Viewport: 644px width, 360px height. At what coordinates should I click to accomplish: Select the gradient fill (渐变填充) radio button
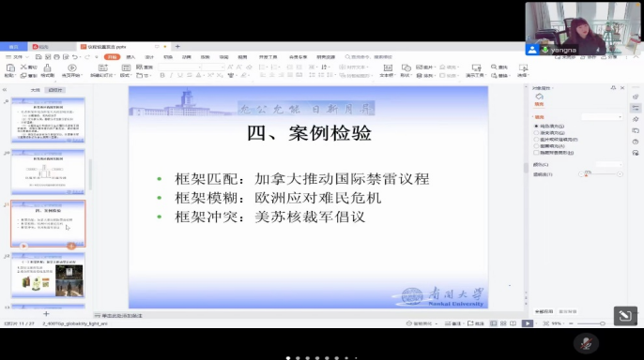pyautogui.click(x=536, y=133)
